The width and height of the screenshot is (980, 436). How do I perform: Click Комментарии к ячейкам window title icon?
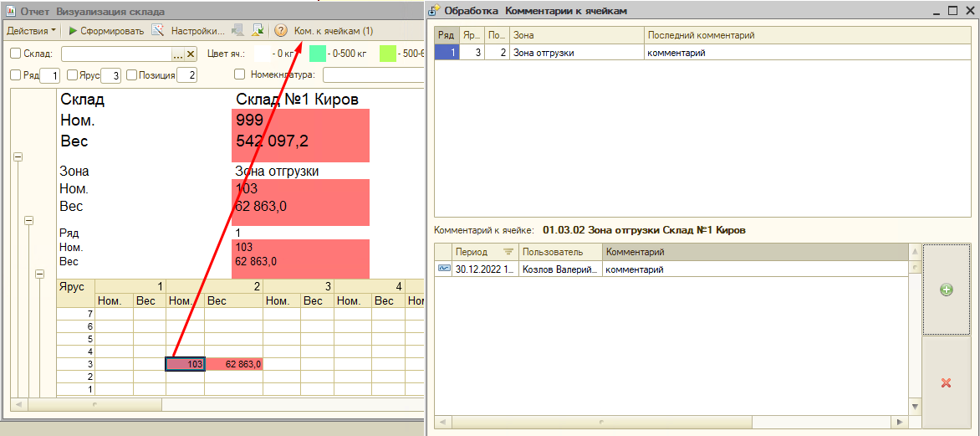(435, 11)
